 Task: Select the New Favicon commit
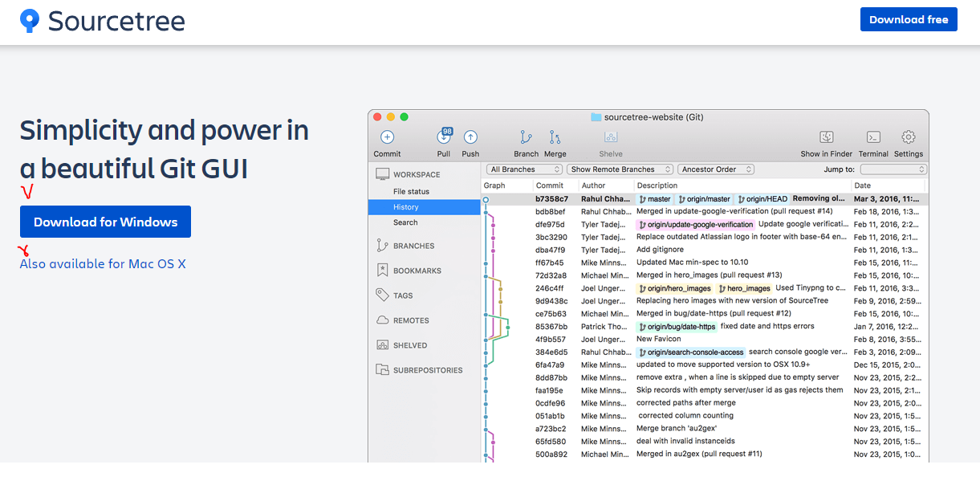[705, 339]
